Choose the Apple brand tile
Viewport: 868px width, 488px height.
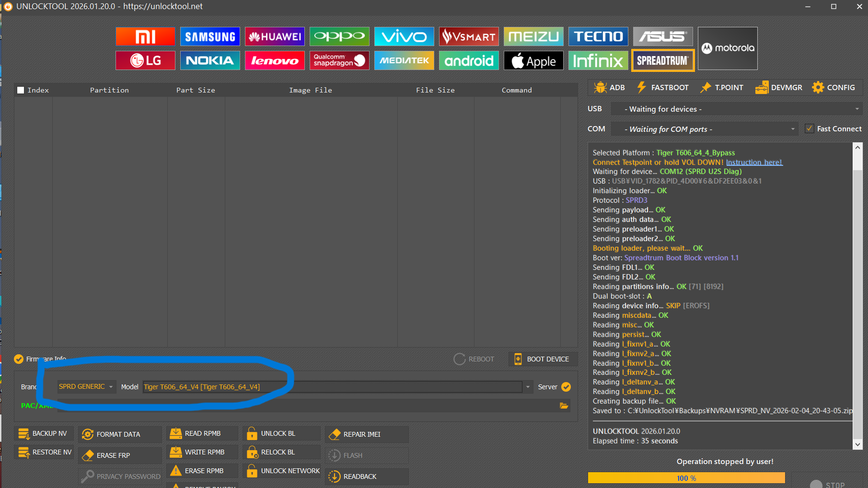[x=533, y=61]
